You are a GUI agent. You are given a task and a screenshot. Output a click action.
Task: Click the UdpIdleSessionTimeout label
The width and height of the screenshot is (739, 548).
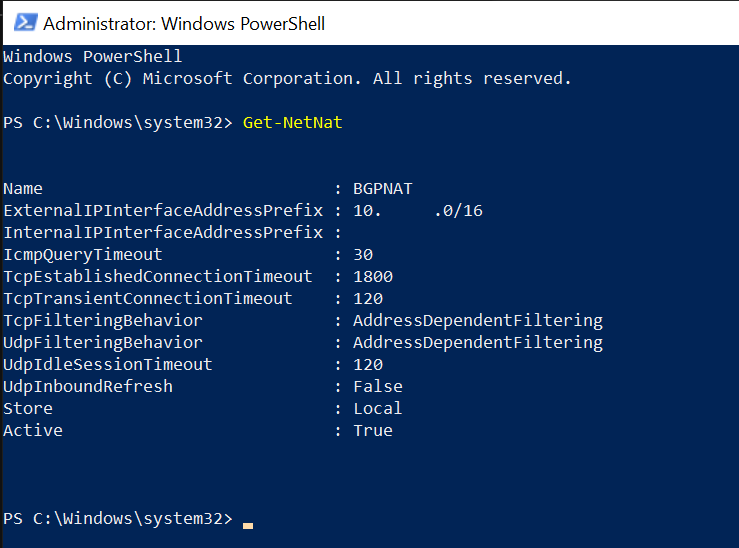pos(108,364)
